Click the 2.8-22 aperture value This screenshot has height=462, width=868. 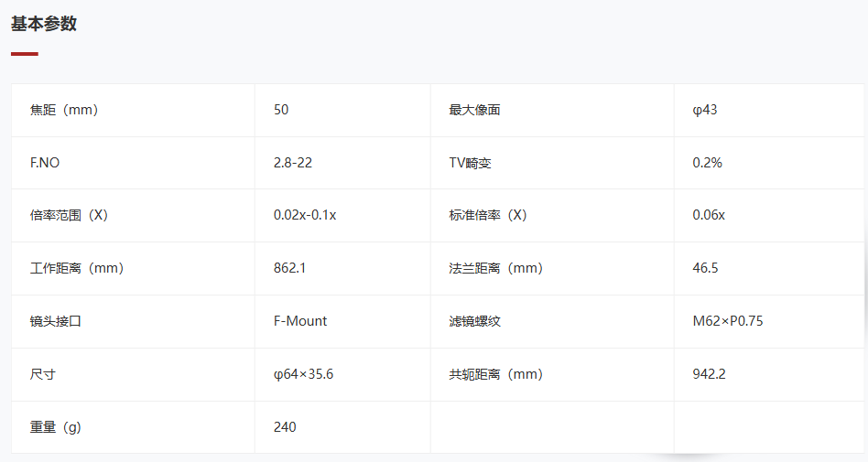coord(293,163)
